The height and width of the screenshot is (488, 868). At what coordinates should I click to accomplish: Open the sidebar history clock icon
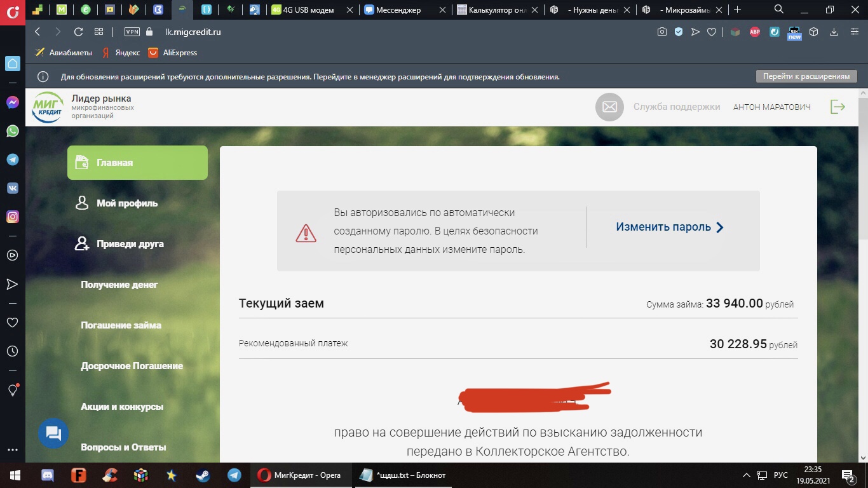[x=12, y=351]
